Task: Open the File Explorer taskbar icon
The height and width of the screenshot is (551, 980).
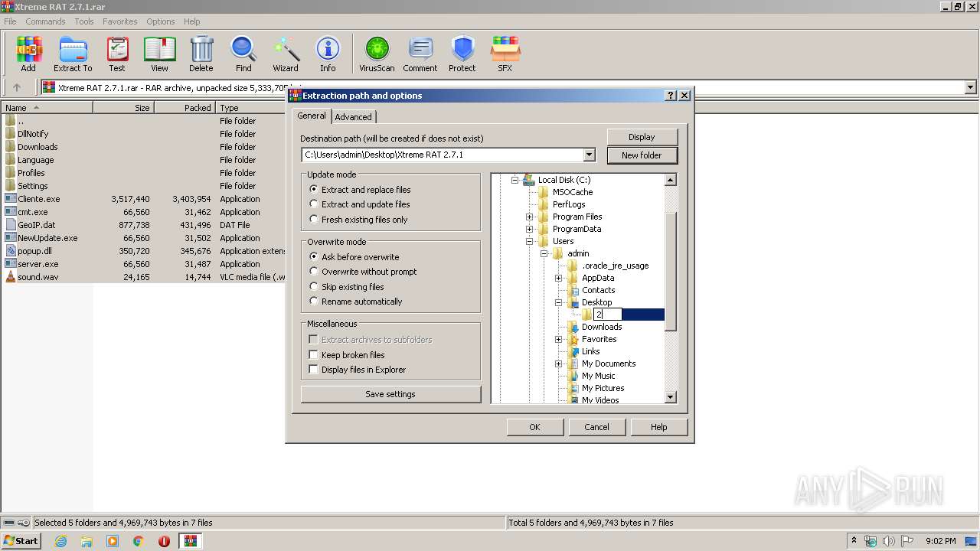Action: pyautogui.click(x=87, y=541)
